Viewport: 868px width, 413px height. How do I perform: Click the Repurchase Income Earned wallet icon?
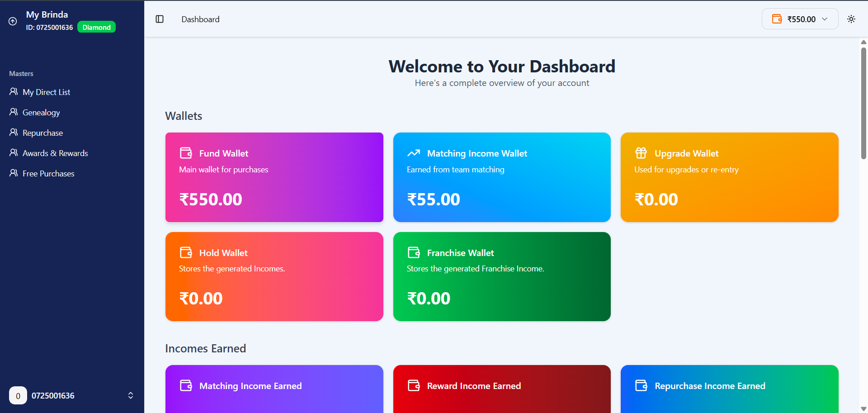coord(641,385)
